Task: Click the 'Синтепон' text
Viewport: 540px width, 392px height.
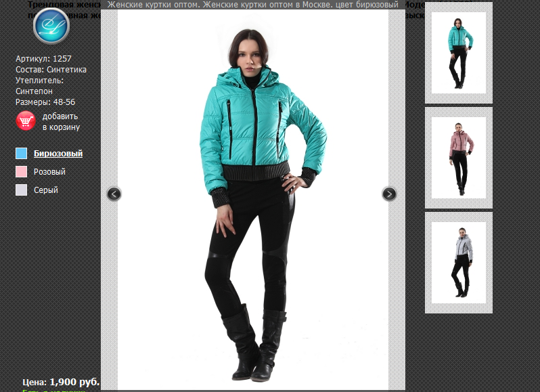Action: [34, 91]
